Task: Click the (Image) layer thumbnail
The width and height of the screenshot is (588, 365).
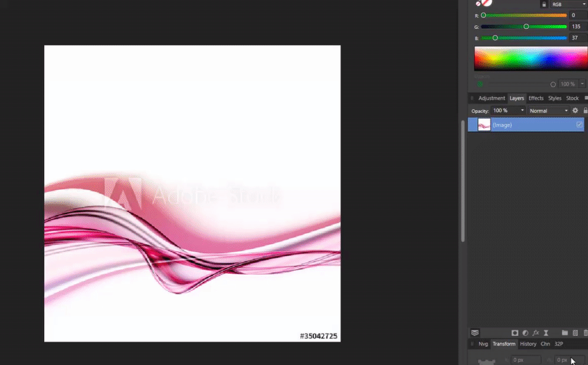Action: (484, 125)
